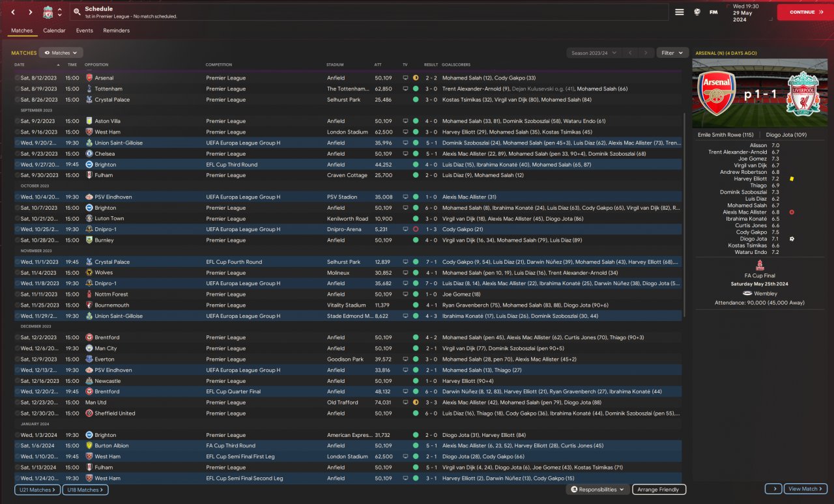Tick the selector for the 12/2/2023 Brentford match

click(17, 337)
